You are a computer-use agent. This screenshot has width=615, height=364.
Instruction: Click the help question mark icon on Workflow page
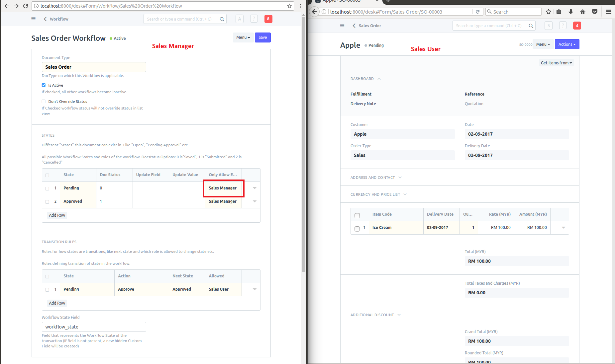[254, 19]
